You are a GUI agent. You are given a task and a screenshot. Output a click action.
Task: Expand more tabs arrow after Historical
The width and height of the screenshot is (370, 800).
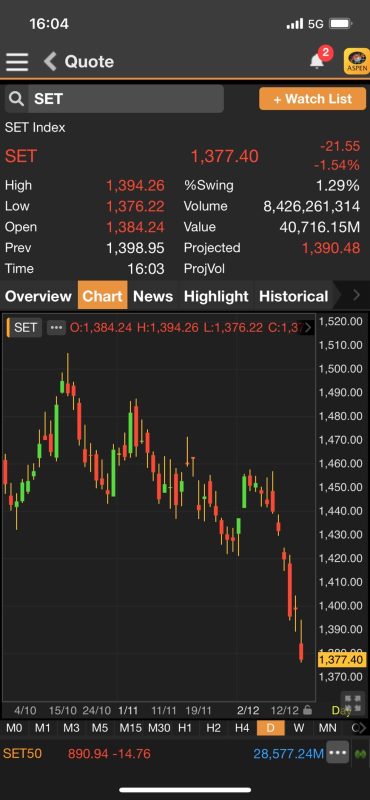coord(357,295)
